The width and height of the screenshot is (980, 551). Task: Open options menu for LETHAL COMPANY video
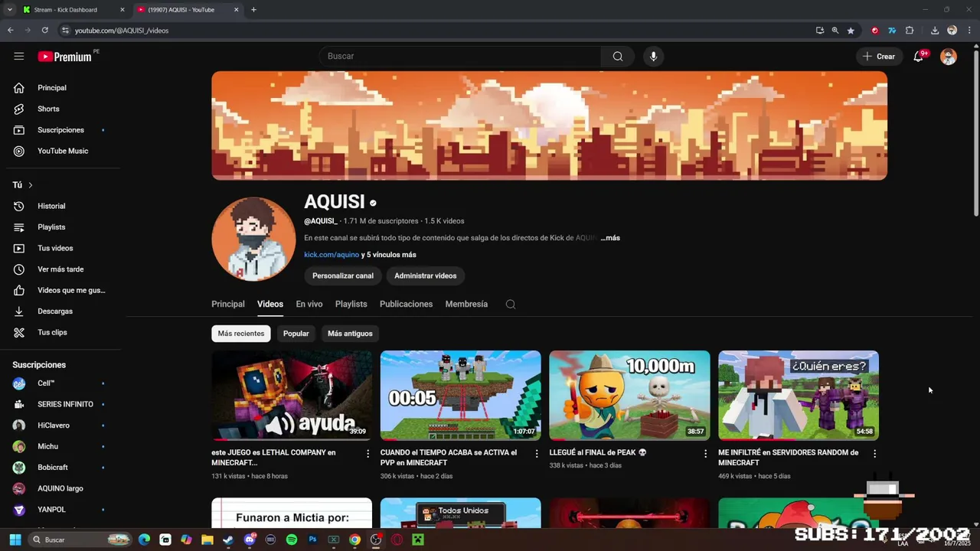coord(367,454)
